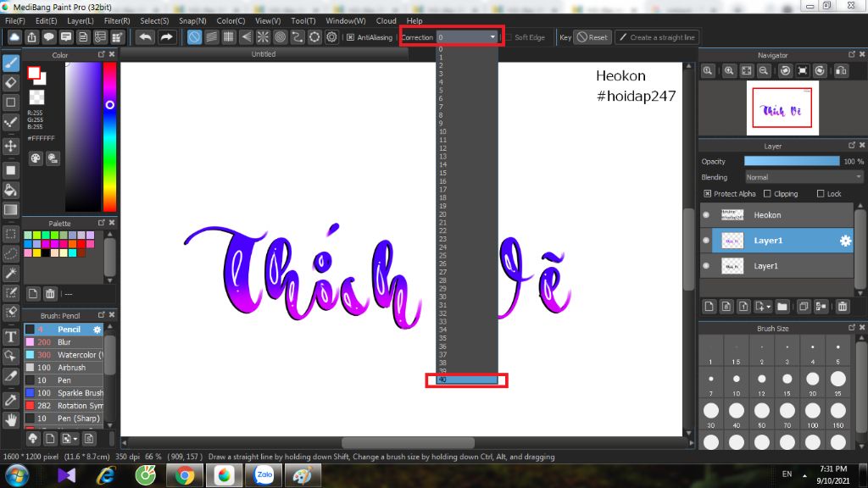This screenshot has width=868, height=488.
Task: Select the Lasso selection tool
Action: pyautogui.click(x=10, y=253)
